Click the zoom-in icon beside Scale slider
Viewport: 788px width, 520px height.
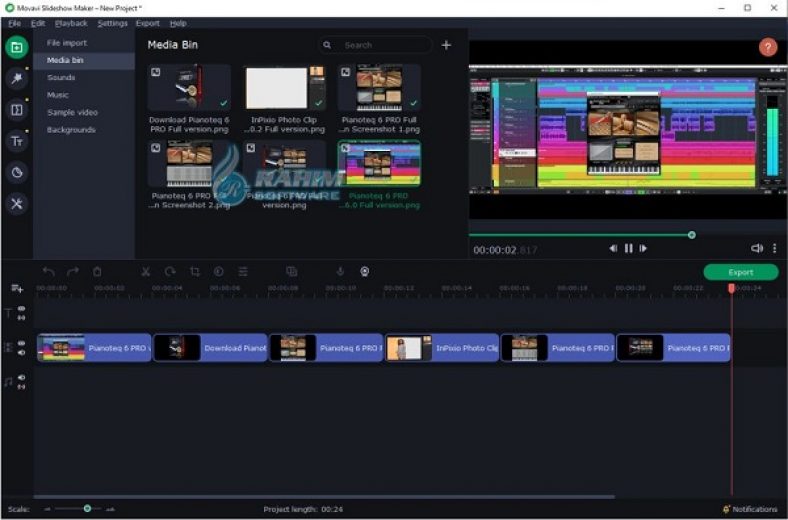110,509
